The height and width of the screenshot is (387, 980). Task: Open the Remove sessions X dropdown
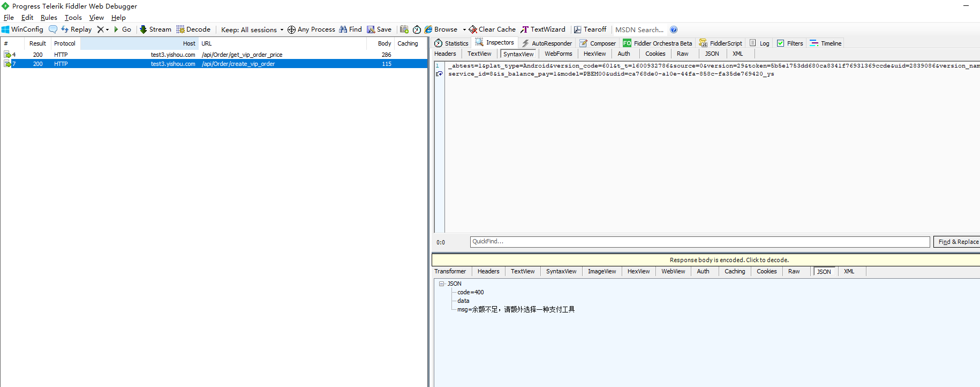(x=103, y=29)
